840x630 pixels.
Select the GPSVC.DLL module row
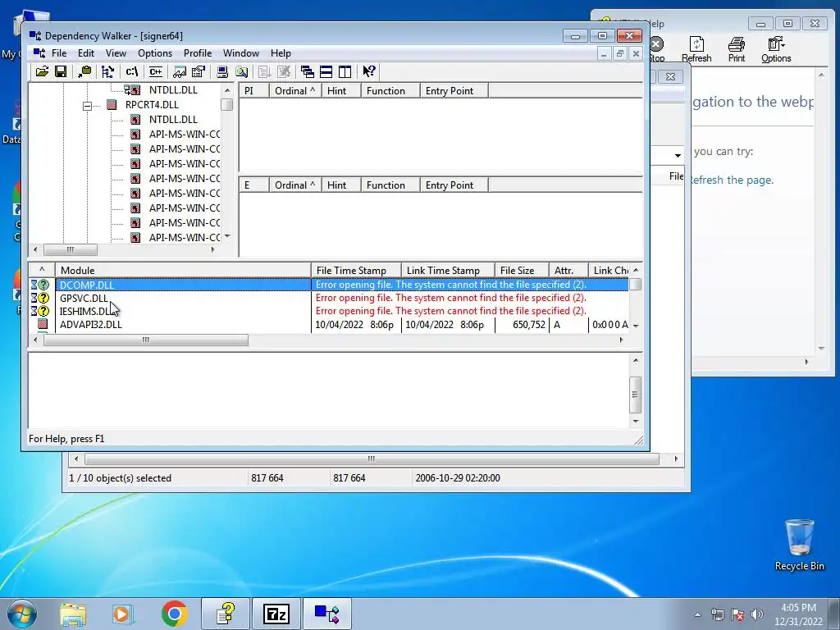328,298
